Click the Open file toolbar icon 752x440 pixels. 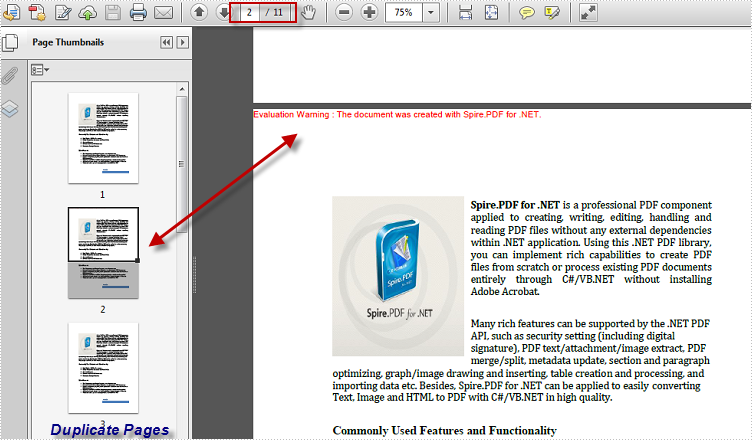(x=11, y=12)
